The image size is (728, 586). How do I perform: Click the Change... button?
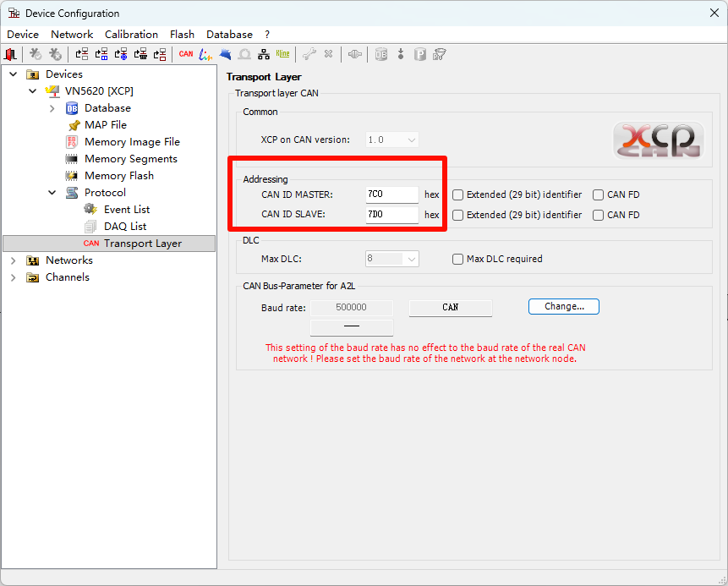point(563,306)
